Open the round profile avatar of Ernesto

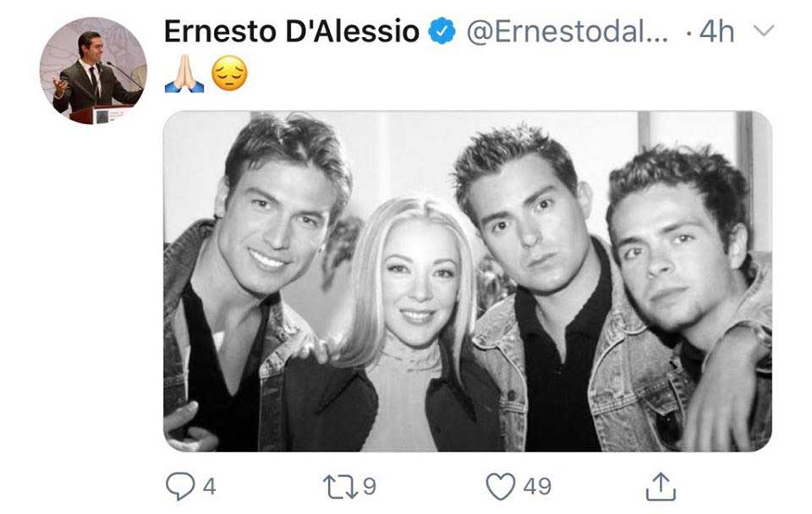93,70
